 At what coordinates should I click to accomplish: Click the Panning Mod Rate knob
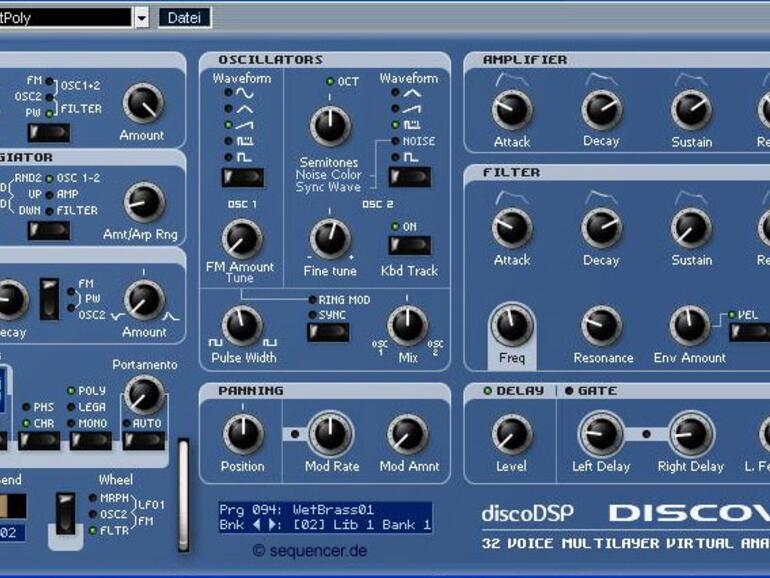(x=330, y=434)
